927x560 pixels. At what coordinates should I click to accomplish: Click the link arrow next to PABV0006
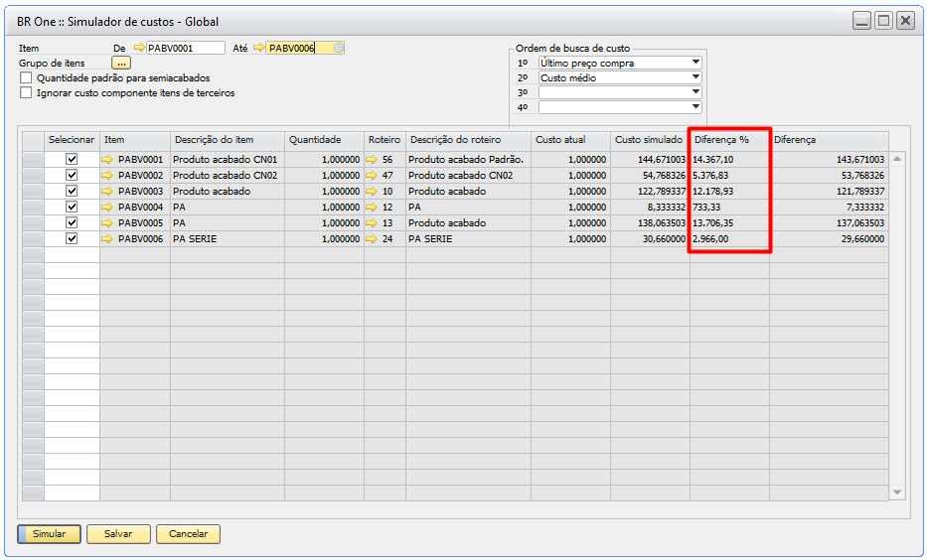tap(107, 238)
